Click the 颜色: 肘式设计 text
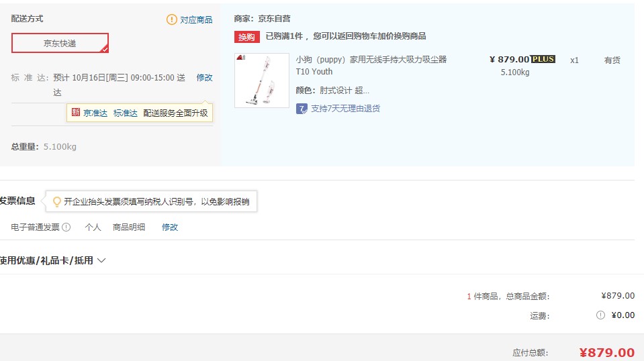Screen dimensions: 644x361 [332, 90]
